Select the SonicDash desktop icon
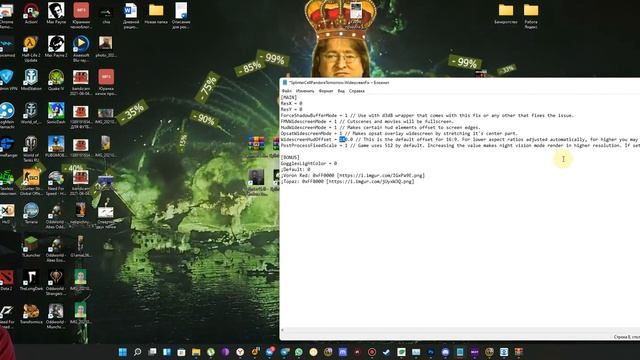 [x=56, y=113]
